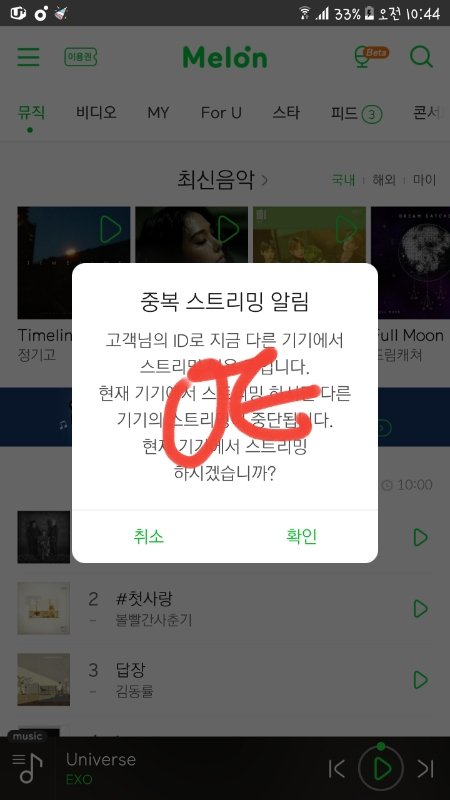Tap the 이용권 ticket icon
Image resolution: width=450 pixels, height=800 pixels.
pos(81,57)
